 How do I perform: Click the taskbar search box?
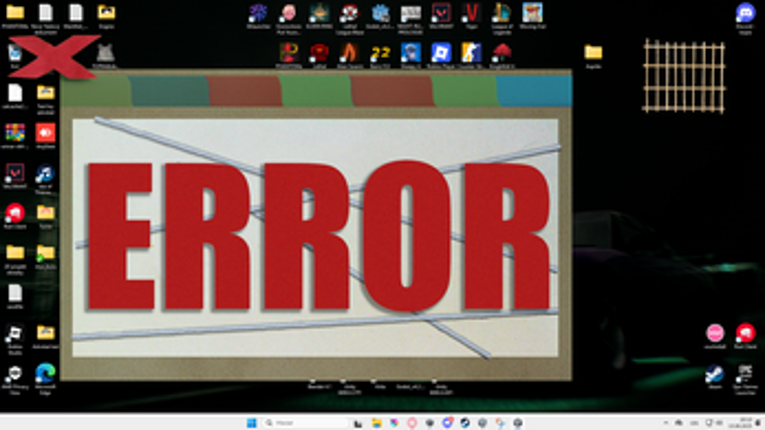[x=306, y=423]
